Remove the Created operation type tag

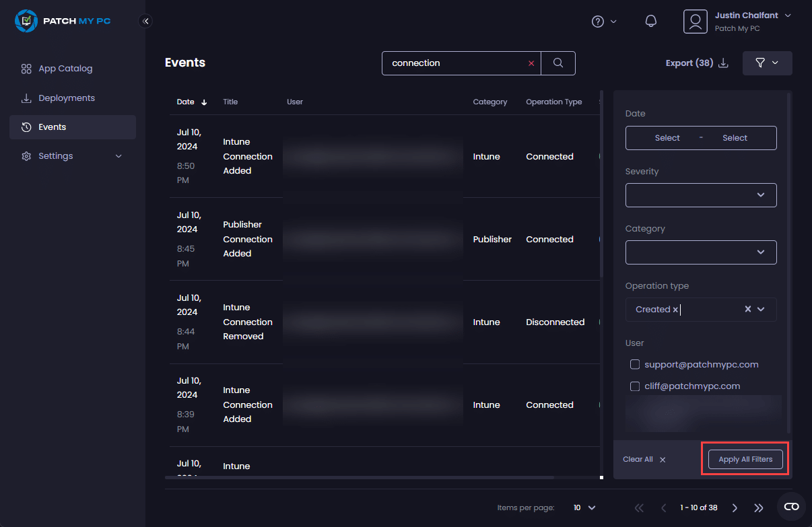point(675,310)
